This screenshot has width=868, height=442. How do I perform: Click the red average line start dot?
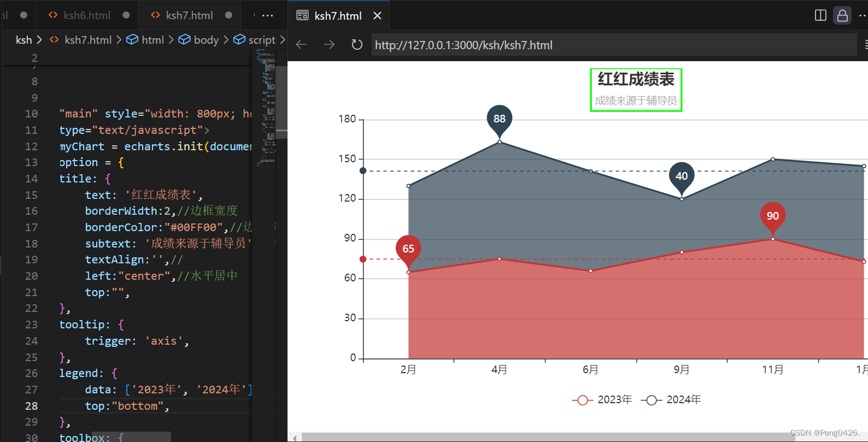click(363, 259)
